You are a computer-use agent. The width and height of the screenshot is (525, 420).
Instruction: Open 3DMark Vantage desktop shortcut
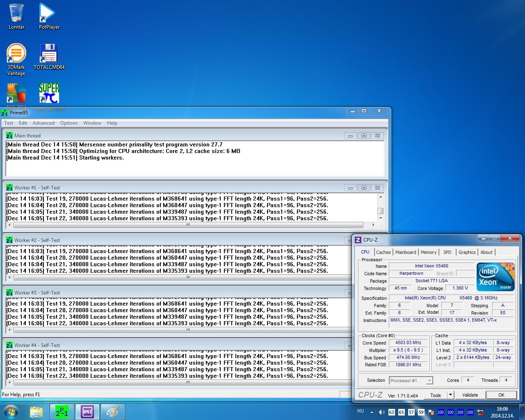[16, 59]
